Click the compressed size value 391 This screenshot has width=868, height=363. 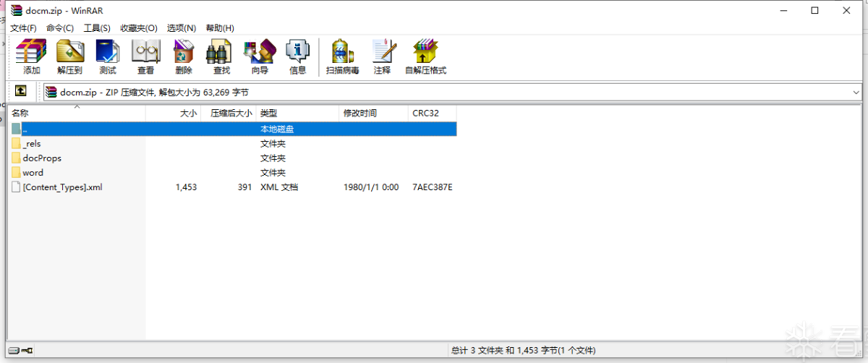coord(244,187)
